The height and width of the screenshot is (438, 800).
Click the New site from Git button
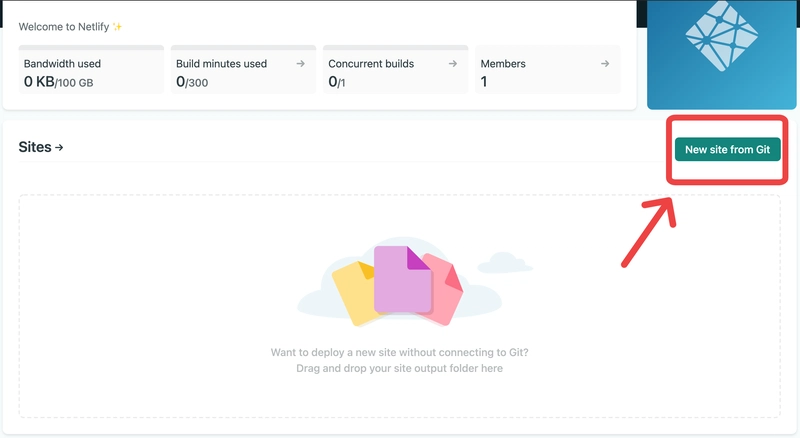(x=728, y=150)
